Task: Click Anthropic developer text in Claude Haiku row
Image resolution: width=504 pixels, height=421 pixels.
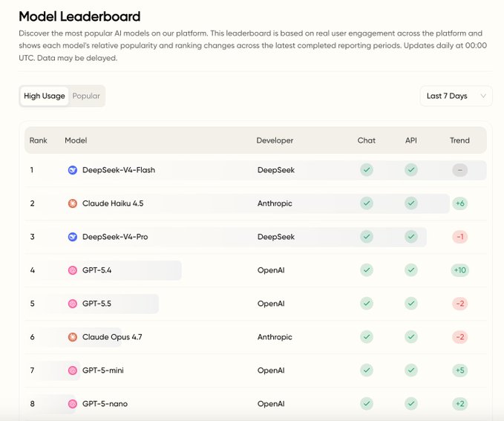Action: tap(275, 203)
